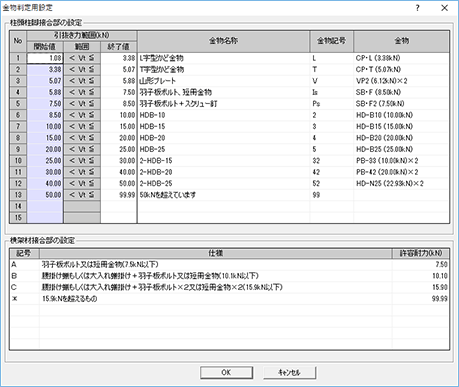
Task: Click hardware symbol 32 in row 10
Action: tap(332, 161)
